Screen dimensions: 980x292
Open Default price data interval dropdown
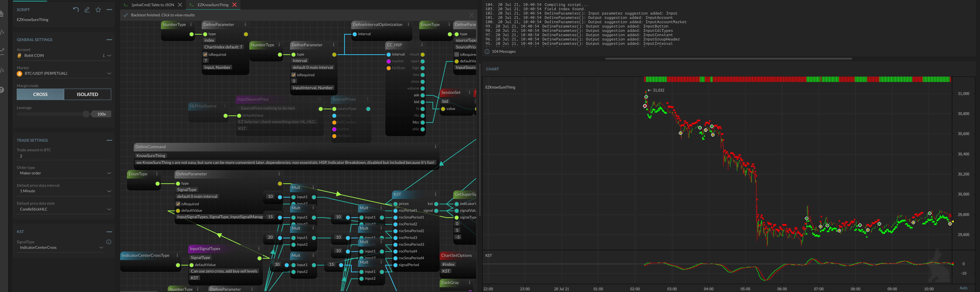[x=64, y=191]
